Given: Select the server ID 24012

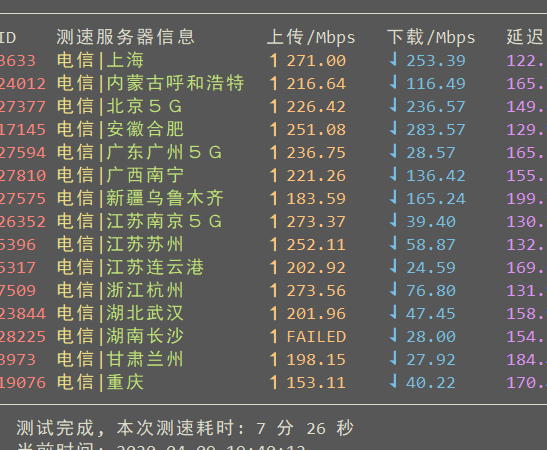Looking at the screenshot, I should [23, 84].
